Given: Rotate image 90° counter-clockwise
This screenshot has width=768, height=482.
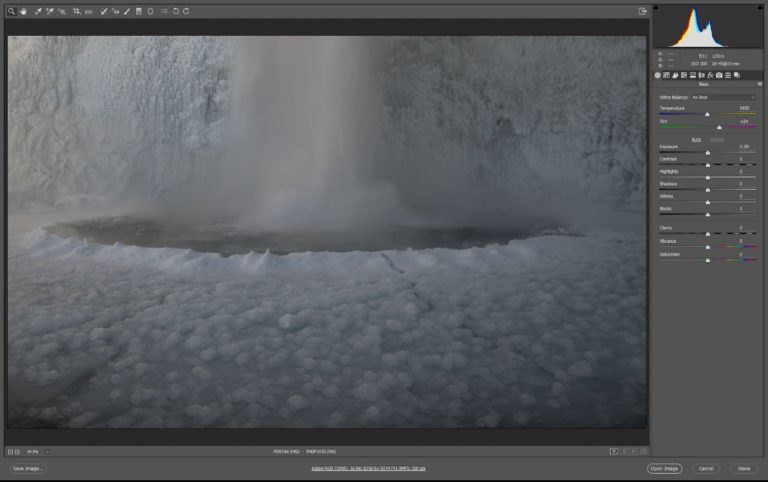Looking at the screenshot, I should [x=176, y=11].
